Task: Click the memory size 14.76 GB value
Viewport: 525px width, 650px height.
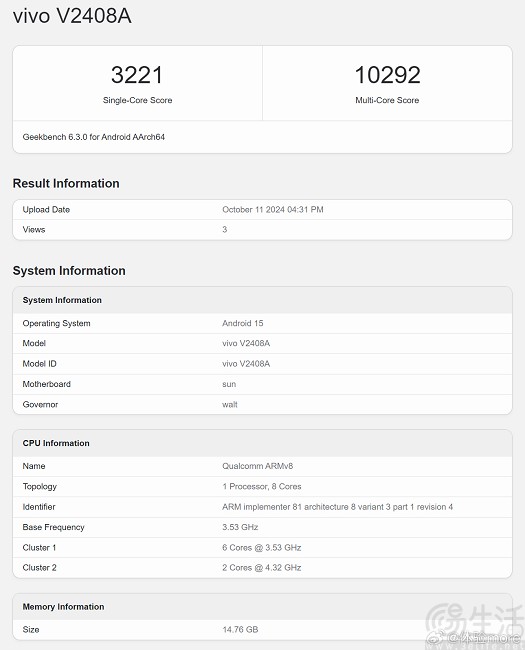Action: (240, 630)
